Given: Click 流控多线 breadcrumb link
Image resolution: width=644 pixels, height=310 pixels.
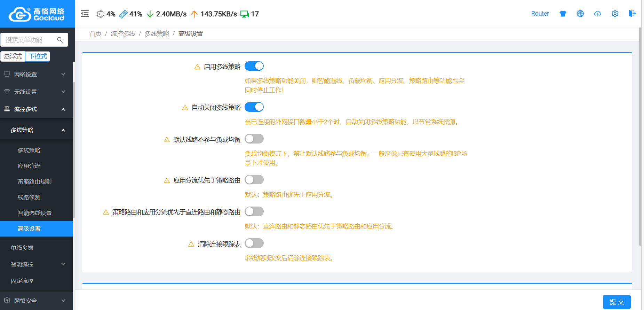Looking at the screenshot, I should pyautogui.click(x=123, y=34).
